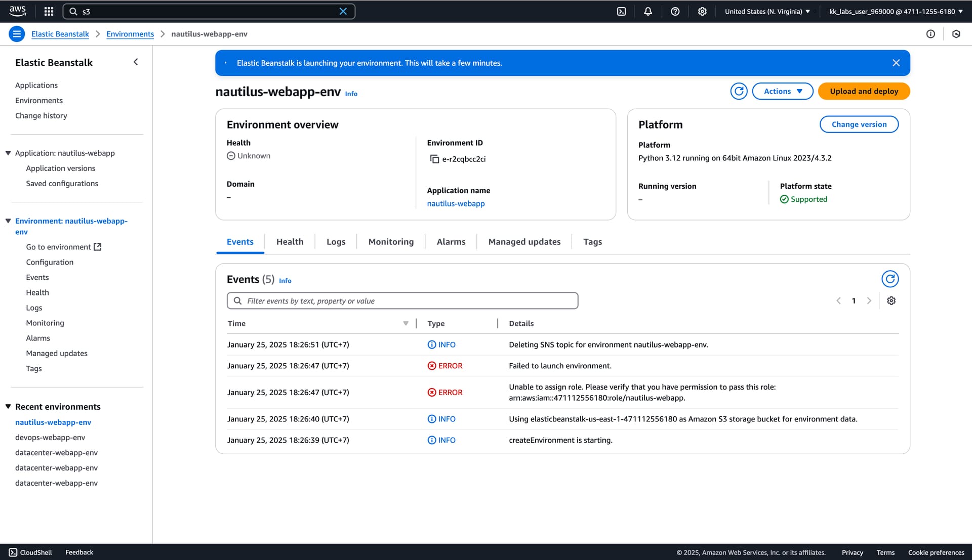Click the Change version button
972x560 pixels.
tap(859, 124)
